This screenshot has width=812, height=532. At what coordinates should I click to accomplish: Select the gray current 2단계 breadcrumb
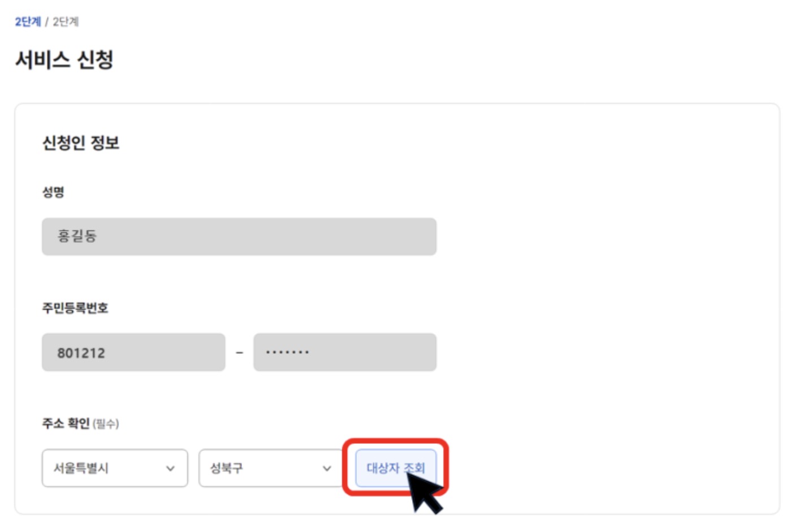pos(66,22)
